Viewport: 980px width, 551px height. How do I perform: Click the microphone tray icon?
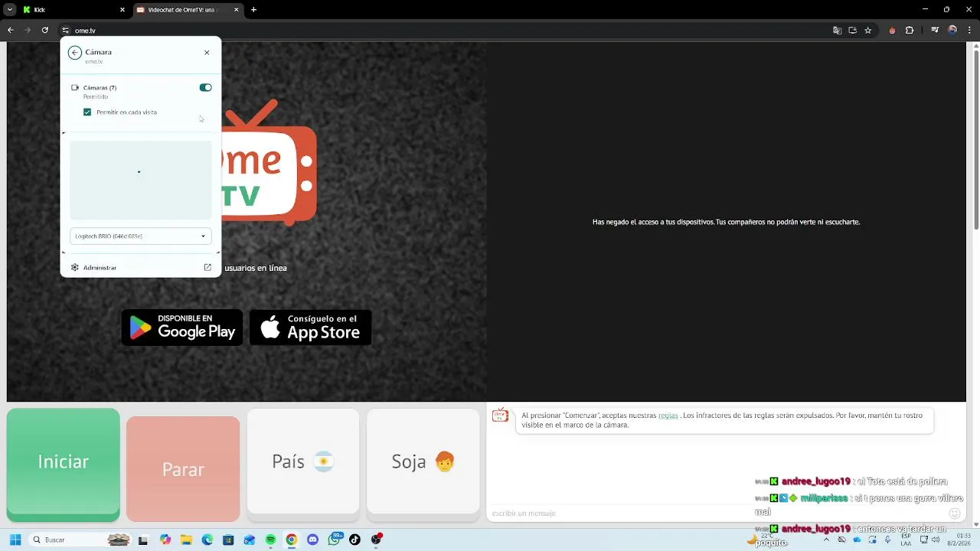coord(887,540)
